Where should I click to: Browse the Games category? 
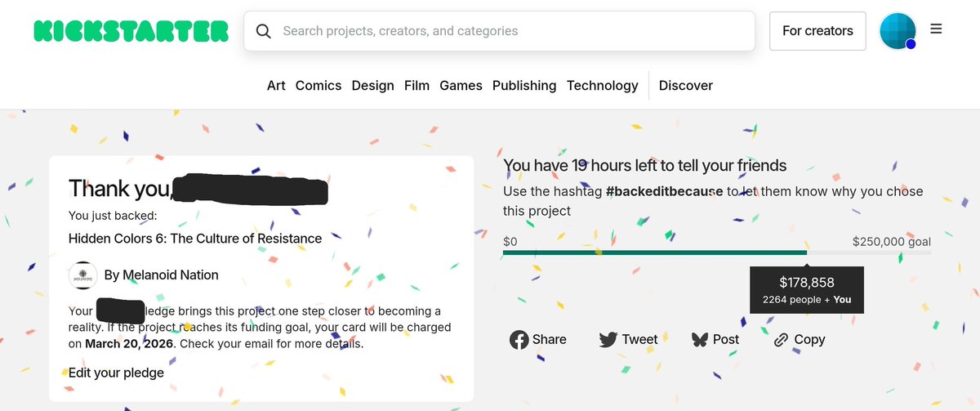[x=461, y=85]
